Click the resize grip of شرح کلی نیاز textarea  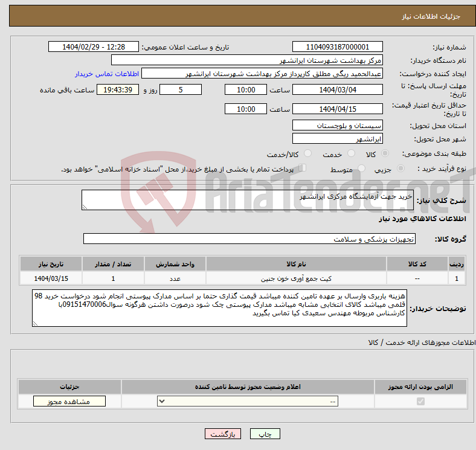pyautogui.click(x=85, y=207)
